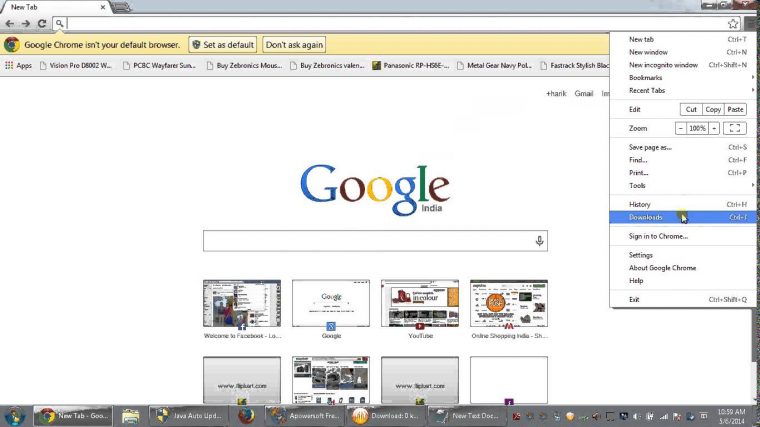The width and height of the screenshot is (760, 427).
Task: Click the reload page icon
Action: (42, 23)
